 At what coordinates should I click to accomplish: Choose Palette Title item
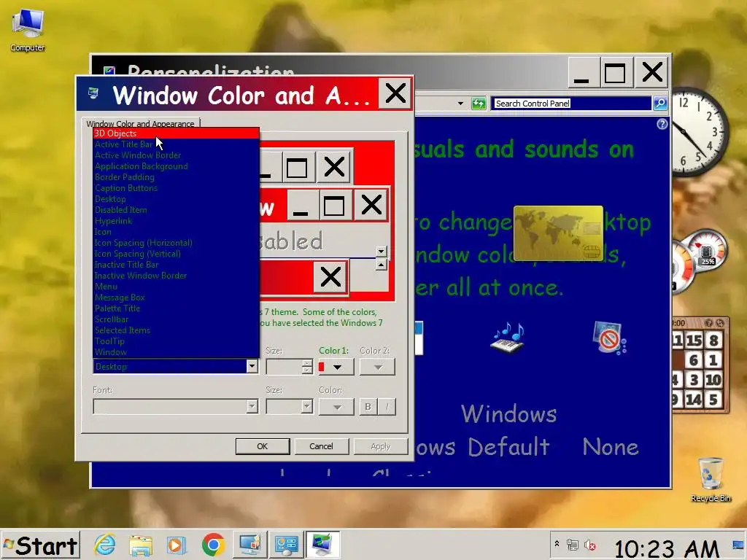pos(177,308)
